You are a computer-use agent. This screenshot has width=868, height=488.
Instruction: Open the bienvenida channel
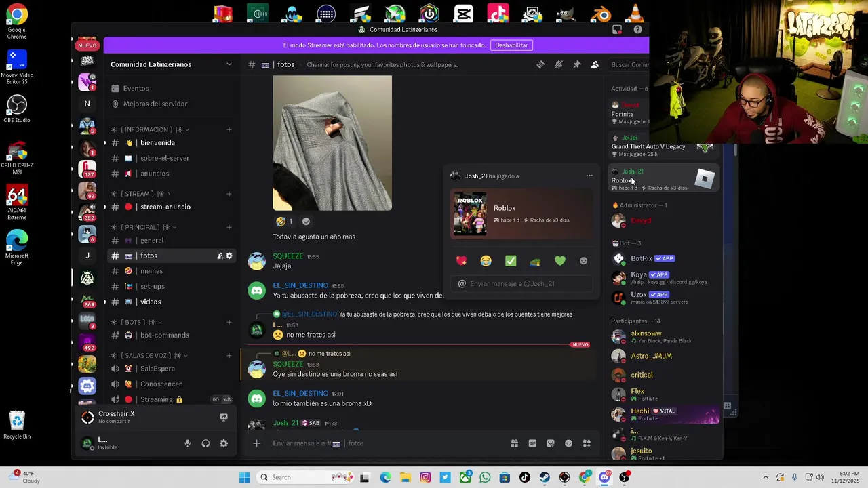point(172,143)
